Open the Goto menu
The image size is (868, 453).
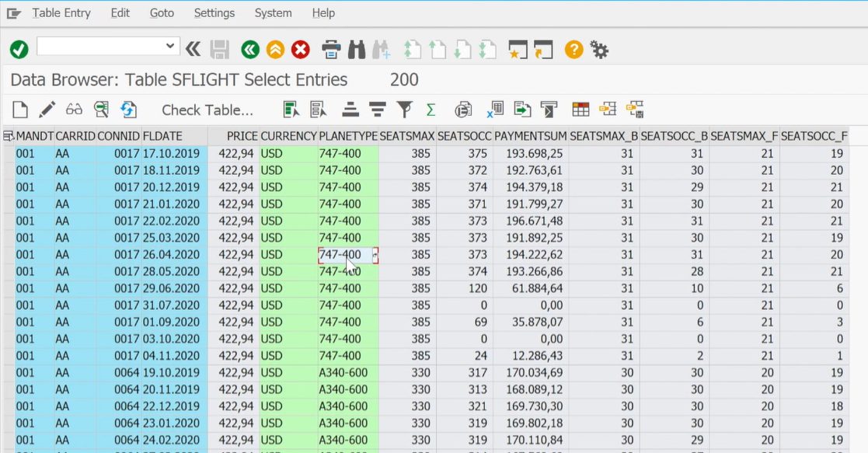click(162, 13)
